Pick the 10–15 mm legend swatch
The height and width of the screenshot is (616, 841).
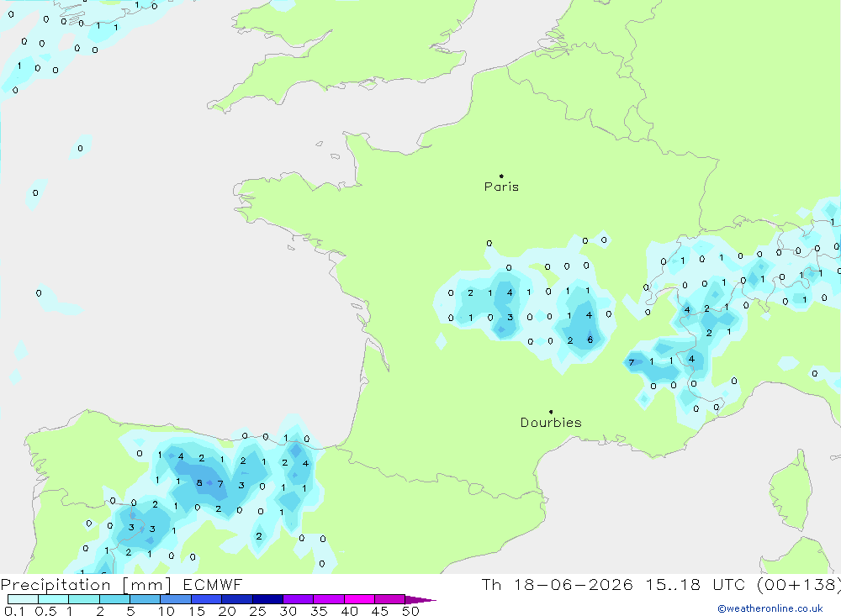[x=176, y=599]
